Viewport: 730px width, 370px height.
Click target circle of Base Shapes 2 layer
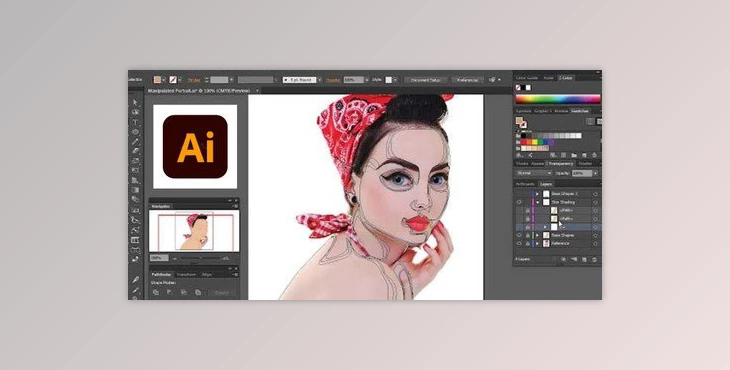595,194
